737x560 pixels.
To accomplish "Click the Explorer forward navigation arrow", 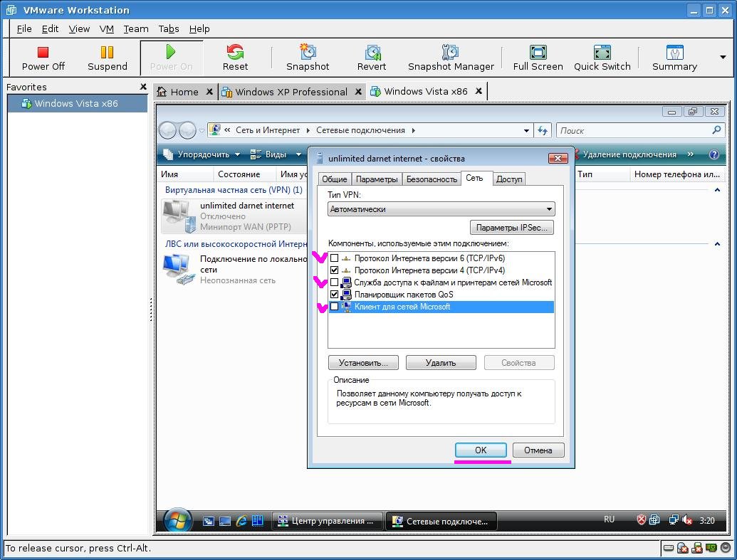I will tap(187, 130).
